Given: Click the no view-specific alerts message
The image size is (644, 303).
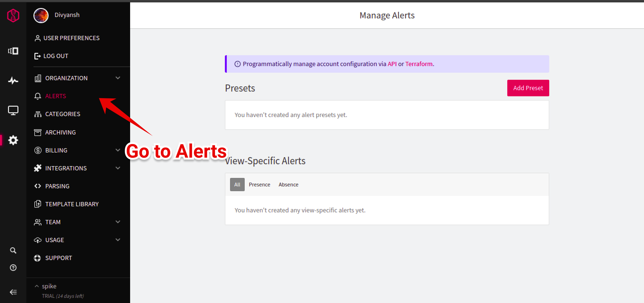Looking at the screenshot, I should coord(300,210).
